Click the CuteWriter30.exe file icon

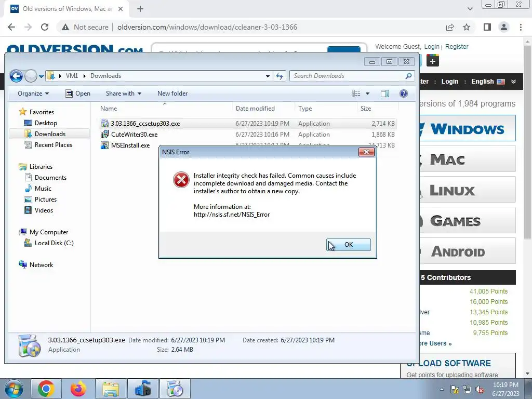point(105,135)
